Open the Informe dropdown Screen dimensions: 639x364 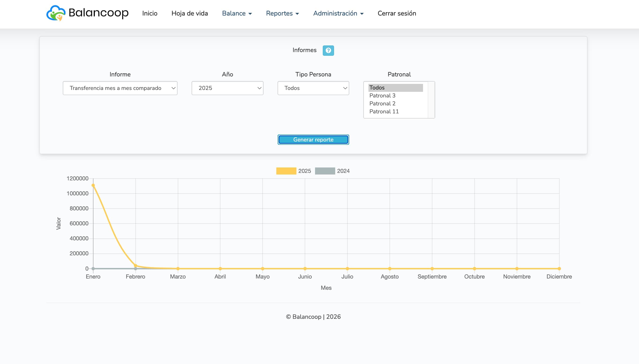tap(120, 88)
